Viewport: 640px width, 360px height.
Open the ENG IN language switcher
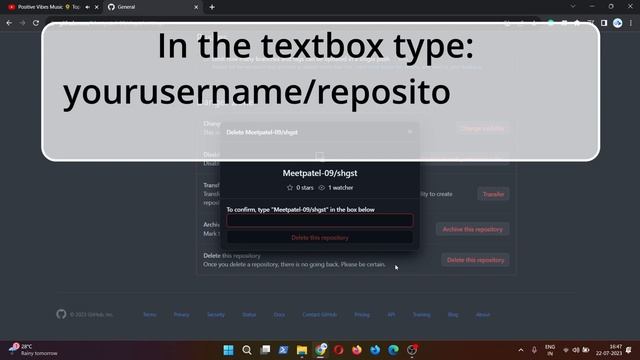click(550, 350)
